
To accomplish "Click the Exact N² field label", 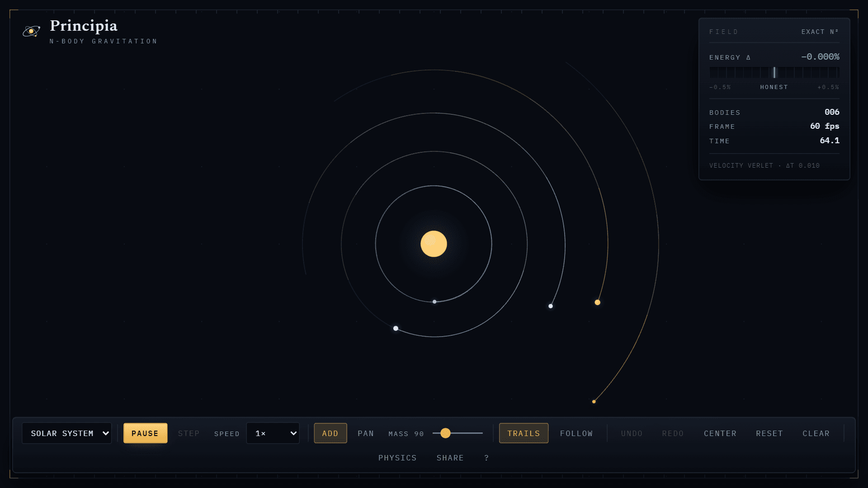I will 820,32.
